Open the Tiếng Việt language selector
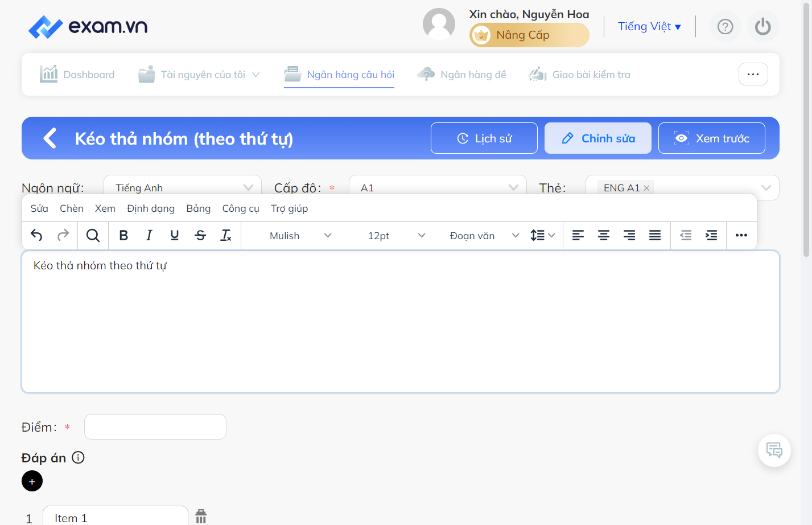 tap(649, 27)
